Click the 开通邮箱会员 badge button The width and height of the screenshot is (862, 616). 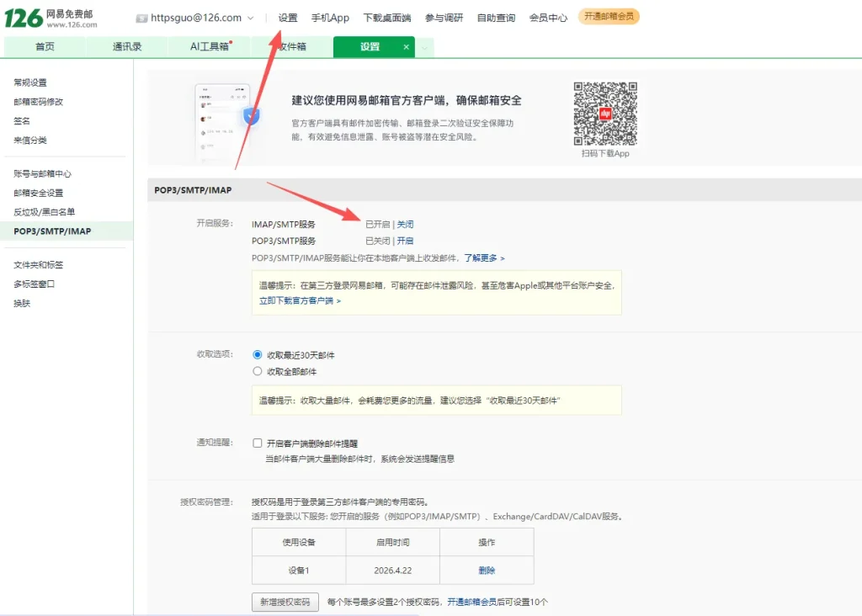coord(608,17)
